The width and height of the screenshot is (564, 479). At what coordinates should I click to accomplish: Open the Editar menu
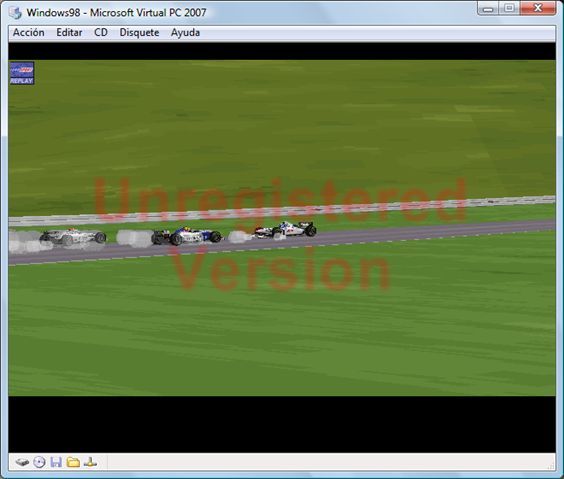69,33
